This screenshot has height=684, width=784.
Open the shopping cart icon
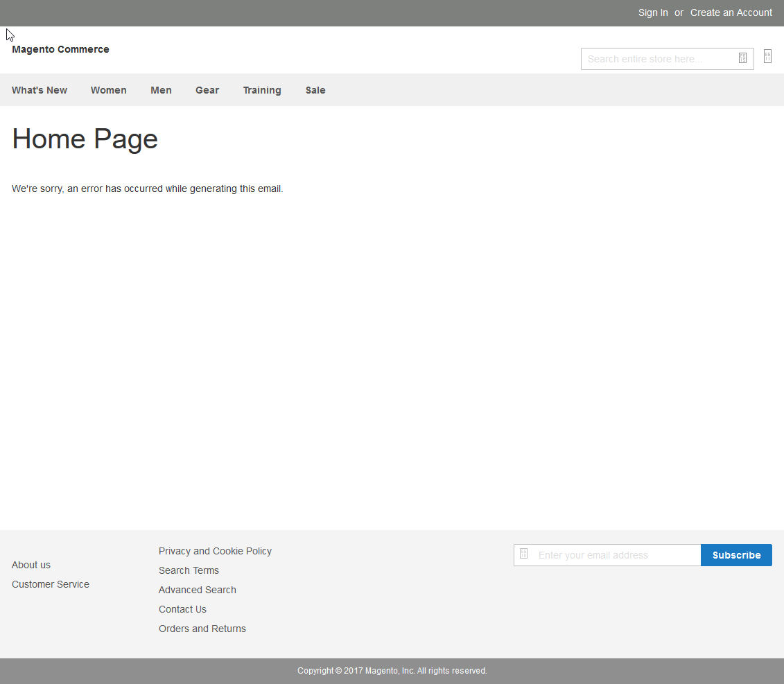pyautogui.click(x=767, y=56)
